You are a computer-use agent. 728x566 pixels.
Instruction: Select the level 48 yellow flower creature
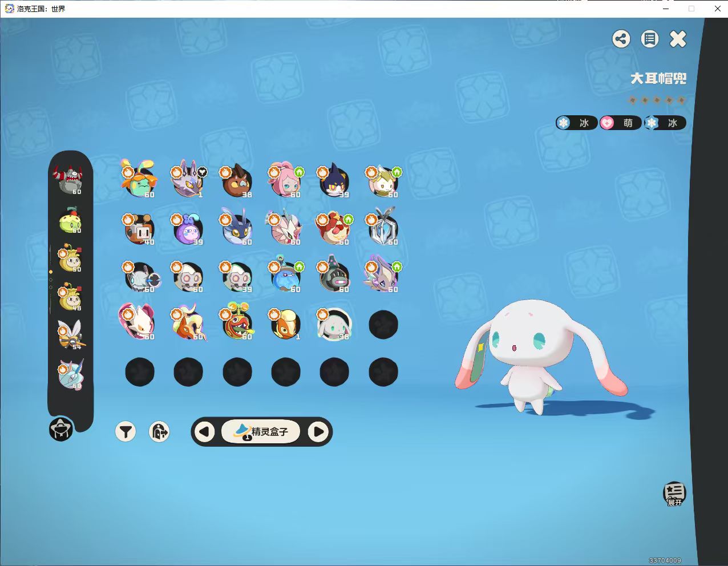[70, 297]
